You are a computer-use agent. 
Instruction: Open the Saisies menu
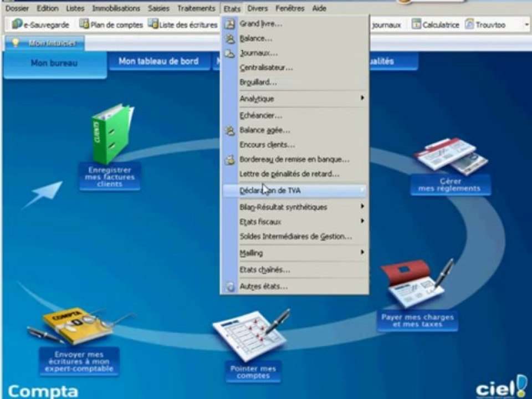[x=158, y=8]
